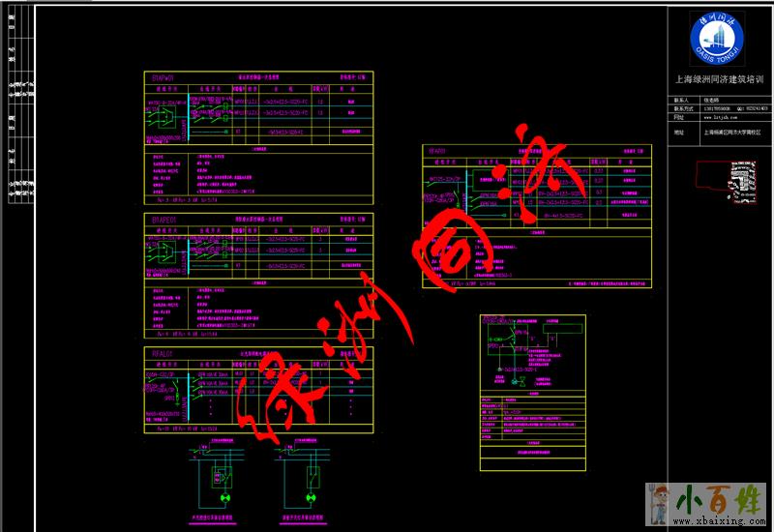Click the www.xbaixing.com link text

point(720,522)
